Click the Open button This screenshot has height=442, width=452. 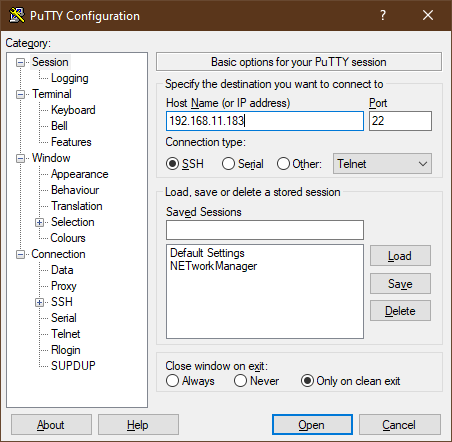(x=312, y=425)
